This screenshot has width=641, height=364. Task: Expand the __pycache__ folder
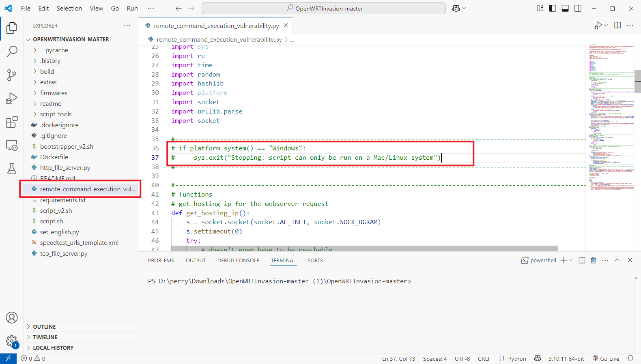tap(81, 50)
